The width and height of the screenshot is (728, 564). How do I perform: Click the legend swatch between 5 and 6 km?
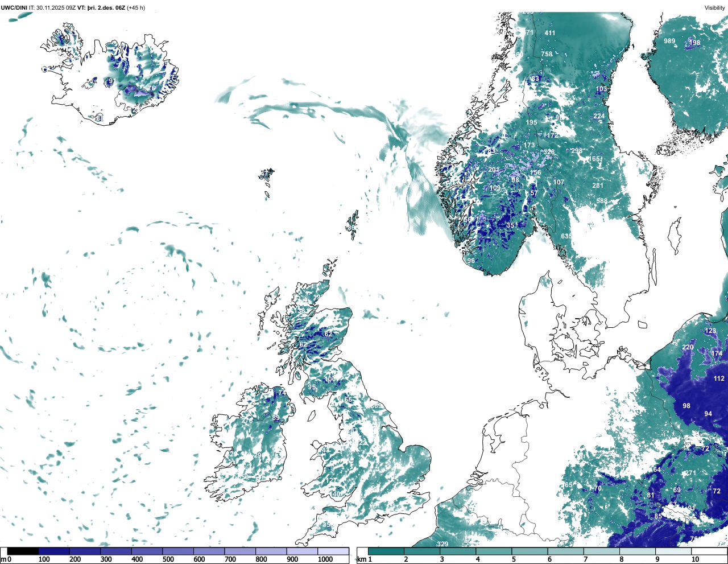pyautogui.click(x=530, y=551)
